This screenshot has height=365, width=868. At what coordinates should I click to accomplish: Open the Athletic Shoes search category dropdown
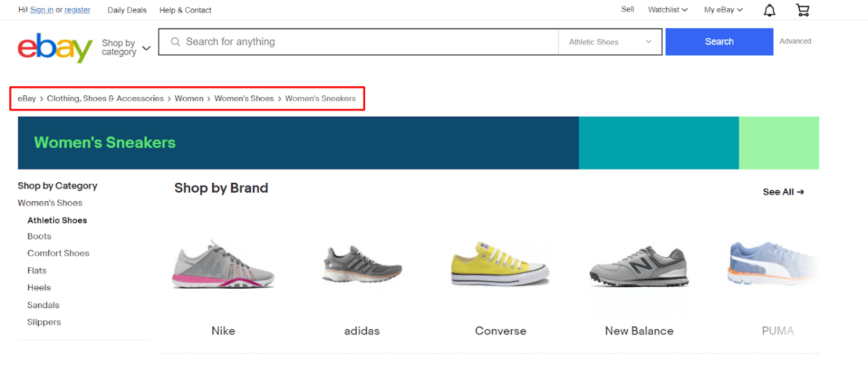610,42
